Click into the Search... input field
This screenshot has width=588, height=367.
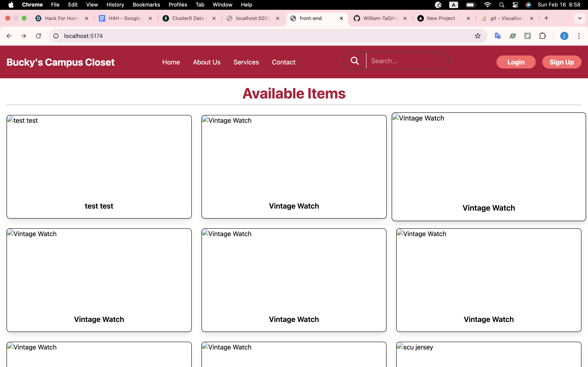[x=407, y=61]
